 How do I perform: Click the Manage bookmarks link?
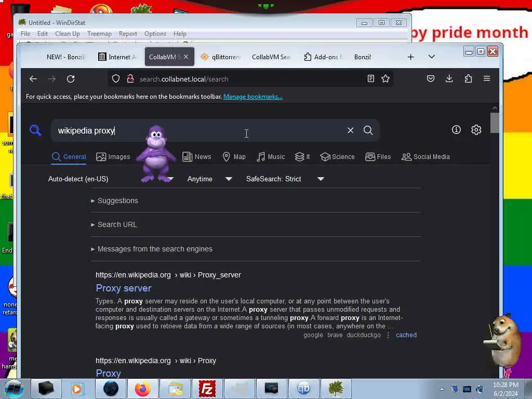[x=253, y=97]
